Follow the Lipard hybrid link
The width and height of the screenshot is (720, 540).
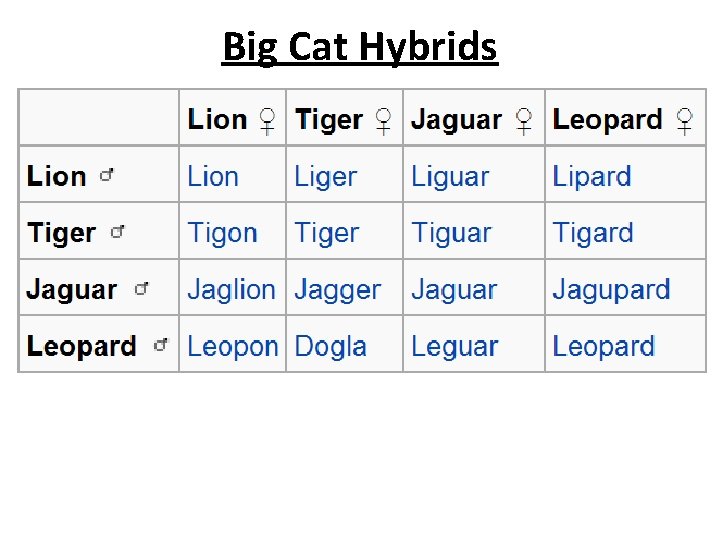(592, 178)
